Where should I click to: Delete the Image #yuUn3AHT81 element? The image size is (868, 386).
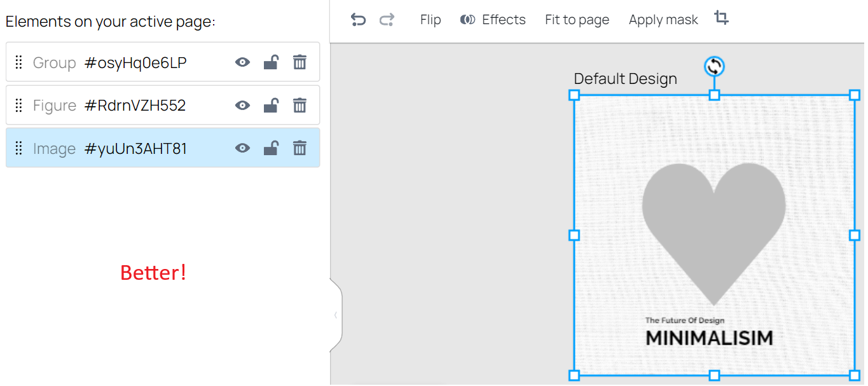pos(300,148)
